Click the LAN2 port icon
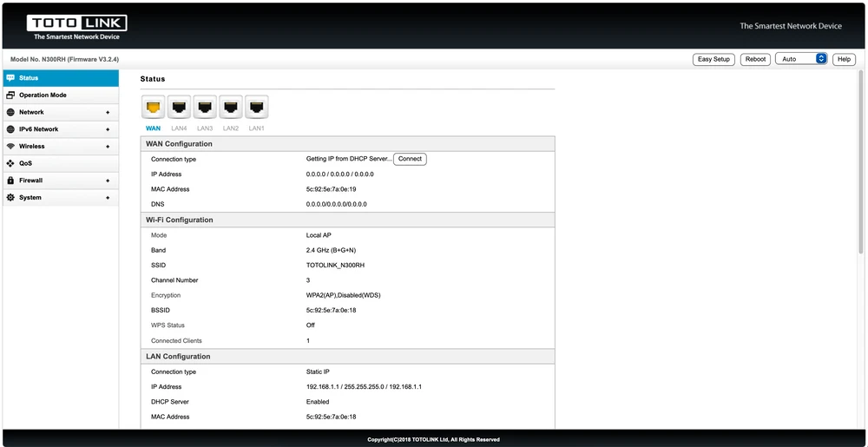Viewport: 868px width, 447px height. (231, 108)
